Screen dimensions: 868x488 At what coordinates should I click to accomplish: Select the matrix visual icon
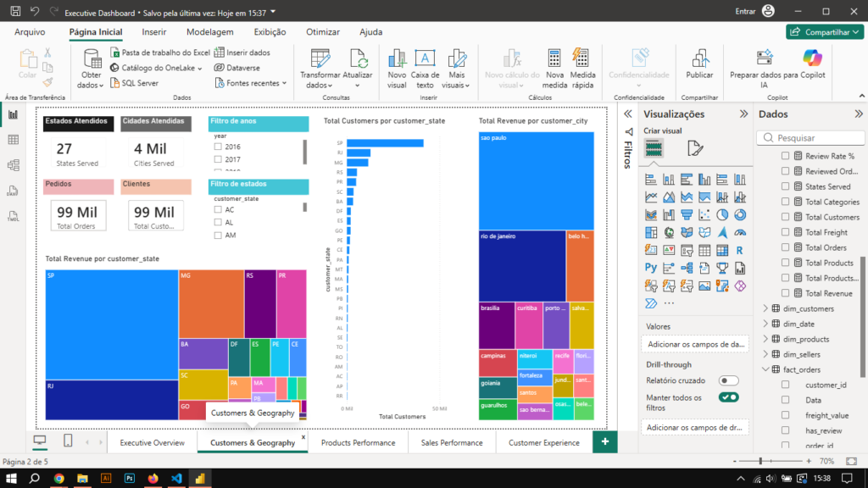tap(722, 251)
